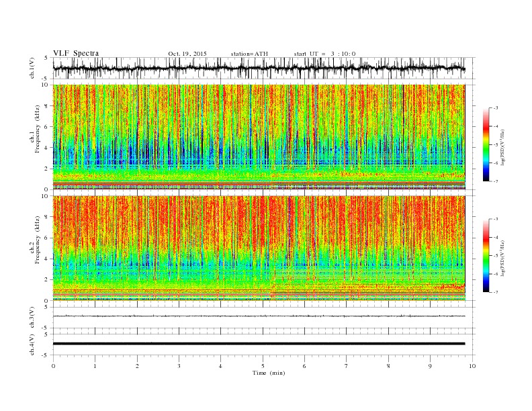This screenshot has width=532, height=411.
Task: Click the 'Time (min)' axis label
Action: [269, 373]
